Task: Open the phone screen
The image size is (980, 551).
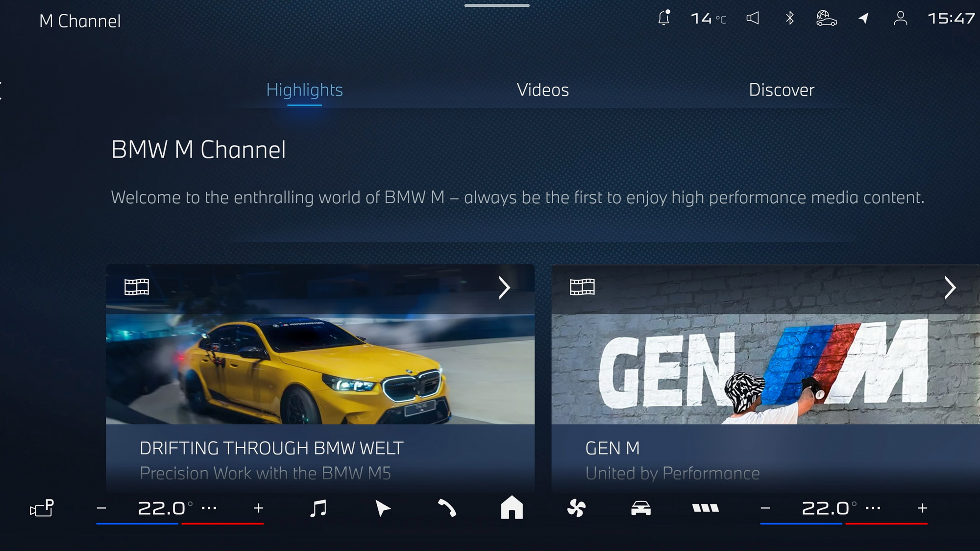Action: coord(447,509)
